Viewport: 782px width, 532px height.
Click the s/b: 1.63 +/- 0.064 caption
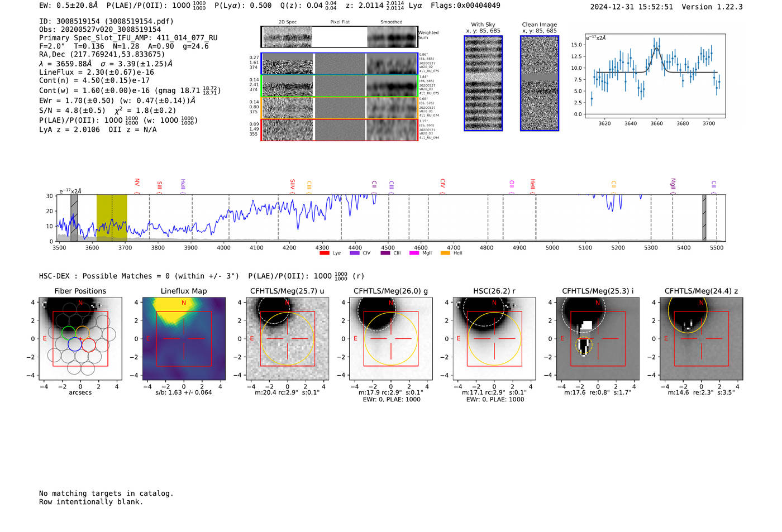tap(184, 392)
